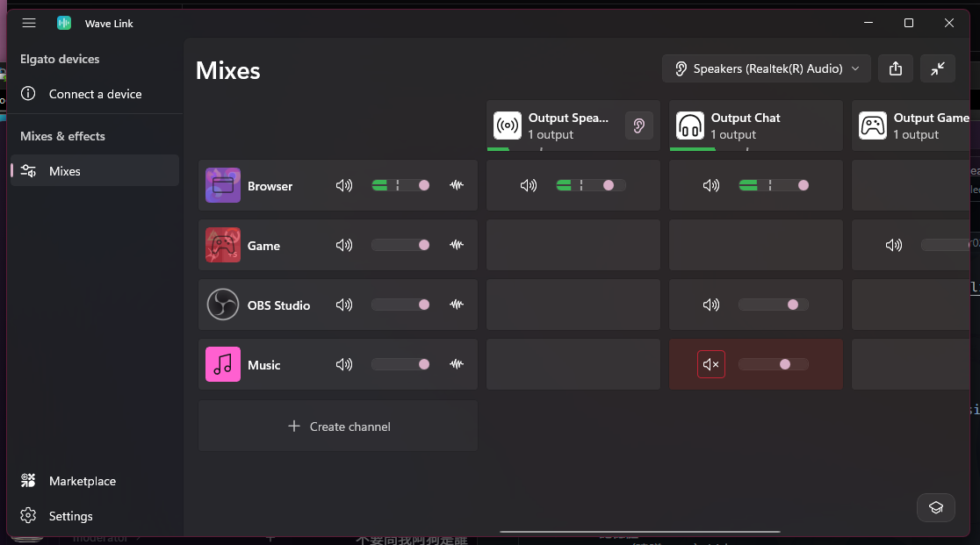Screen dimensions: 980x545
Task: Click the Mixes page heading
Action: pyautogui.click(x=228, y=70)
